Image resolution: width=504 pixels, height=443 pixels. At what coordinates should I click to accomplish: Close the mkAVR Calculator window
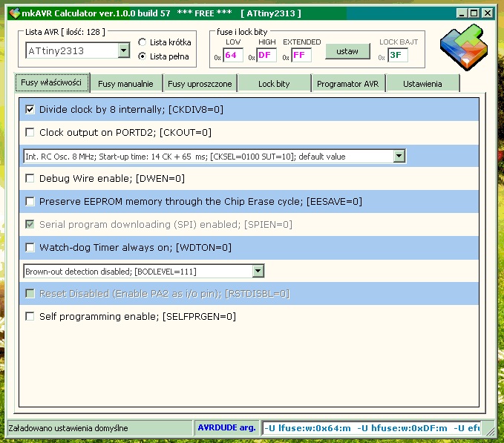pyautogui.click(x=487, y=13)
